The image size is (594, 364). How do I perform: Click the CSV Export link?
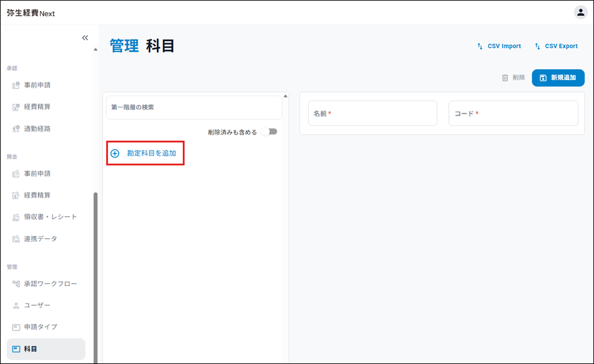(x=556, y=46)
